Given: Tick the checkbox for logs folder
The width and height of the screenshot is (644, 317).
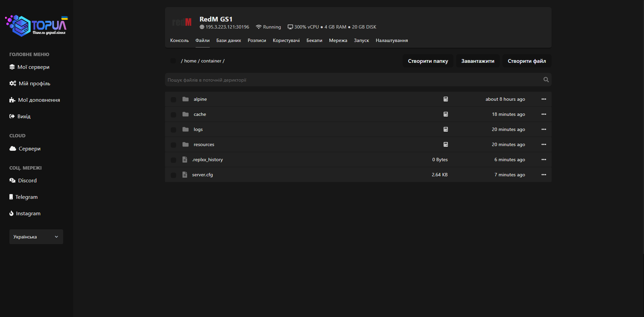Looking at the screenshot, I should click(x=173, y=130).
